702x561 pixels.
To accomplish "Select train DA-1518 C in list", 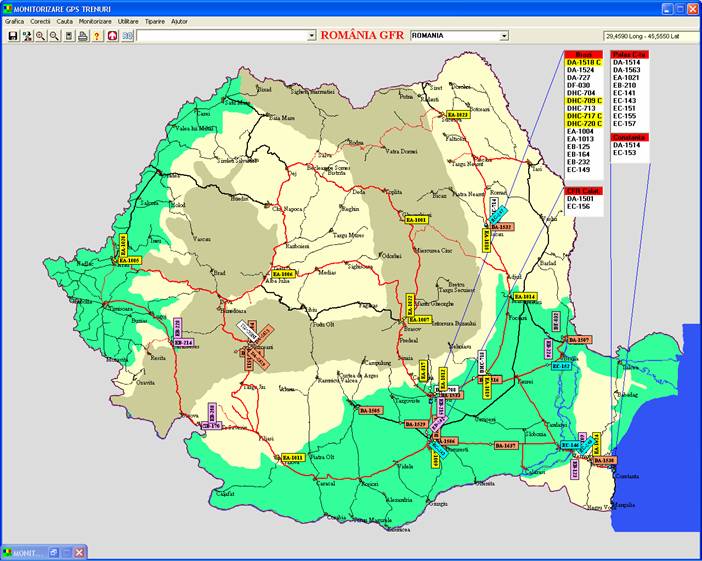I will [584, 62].
